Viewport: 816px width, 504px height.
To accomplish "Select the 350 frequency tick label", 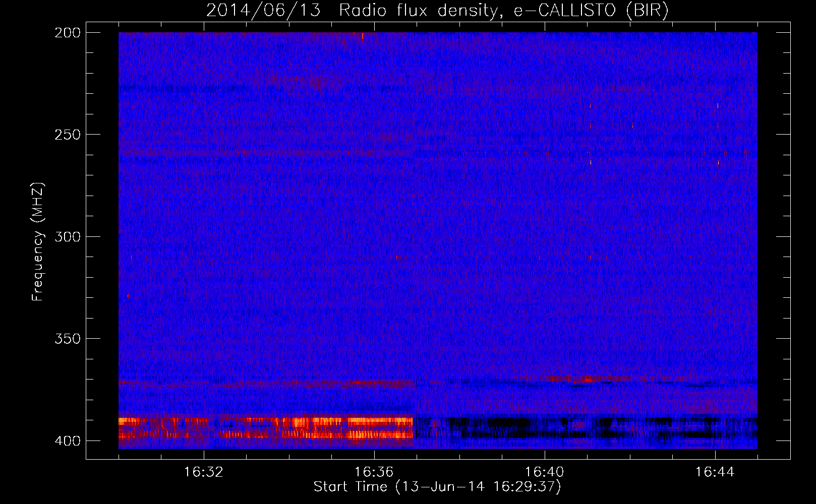I will (x=68, y=339).
